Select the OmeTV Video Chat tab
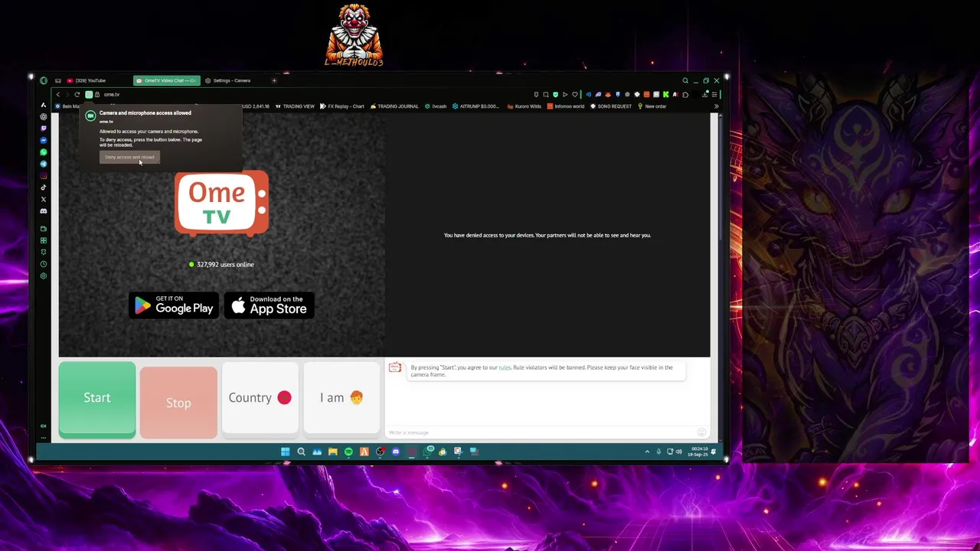 (x=166, y=80)
